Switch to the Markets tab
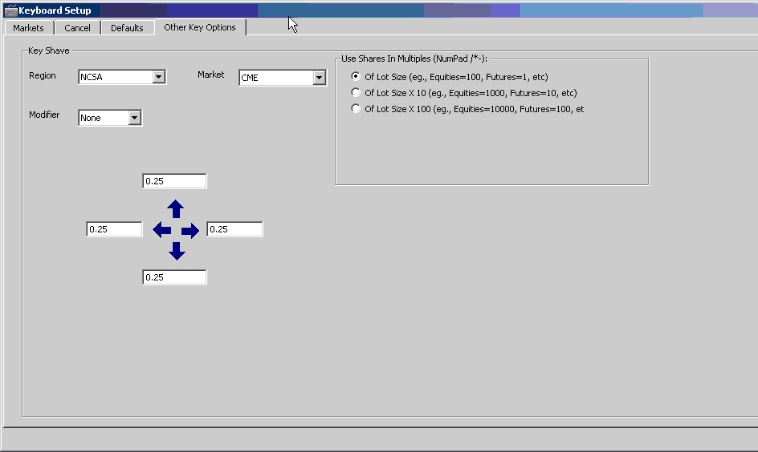This screenshot has height=452, width=758. click(28, 28)
